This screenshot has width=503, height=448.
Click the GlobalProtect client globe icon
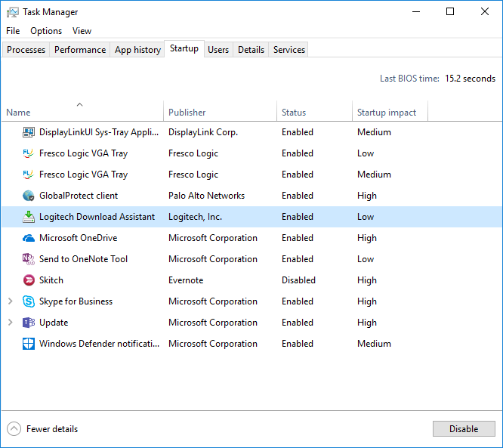click(29, 196)
